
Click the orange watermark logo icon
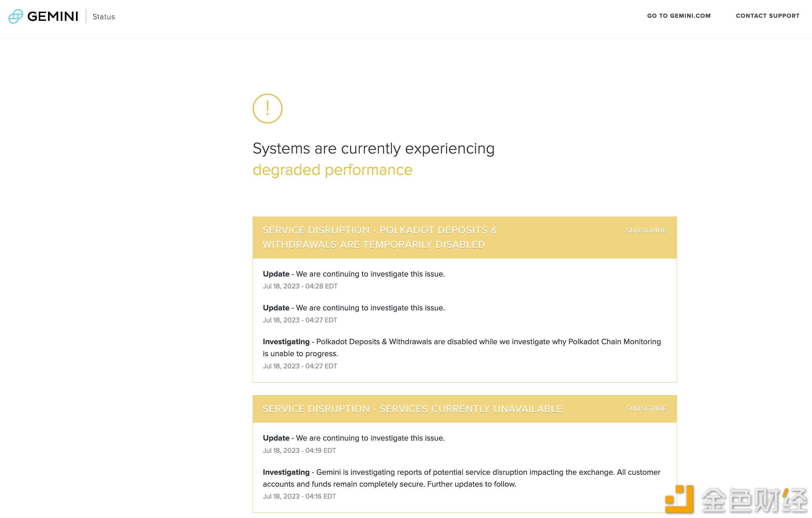[679, 499]
